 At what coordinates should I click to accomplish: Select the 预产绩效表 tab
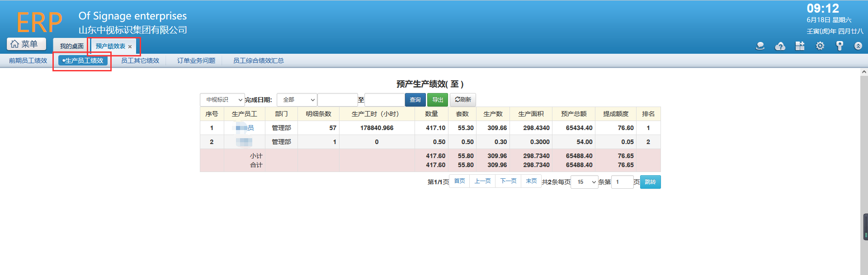pyautogui.click(x=110, y=46)
